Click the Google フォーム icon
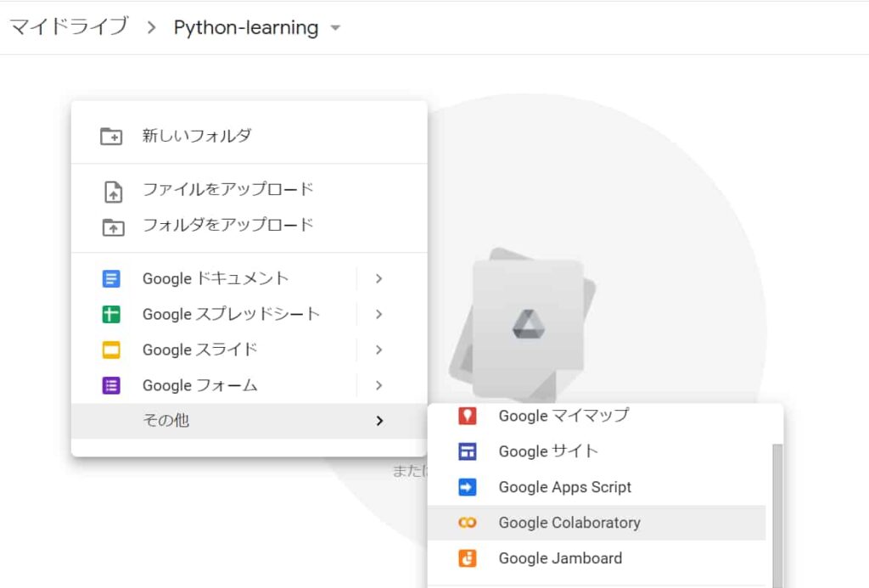Image resolution: width=869 pixels, height=588 pixels. pyautogui.click(x=111, y=385)
